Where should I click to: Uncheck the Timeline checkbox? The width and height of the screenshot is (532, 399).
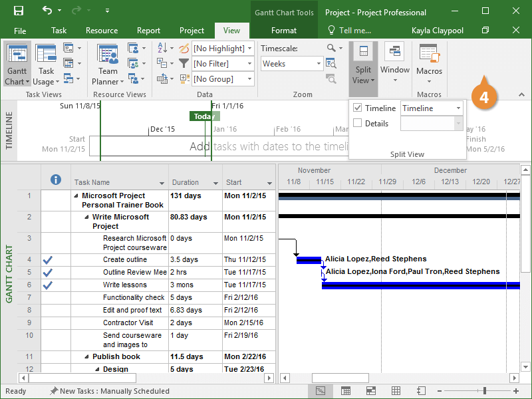(x=358, y=108)
